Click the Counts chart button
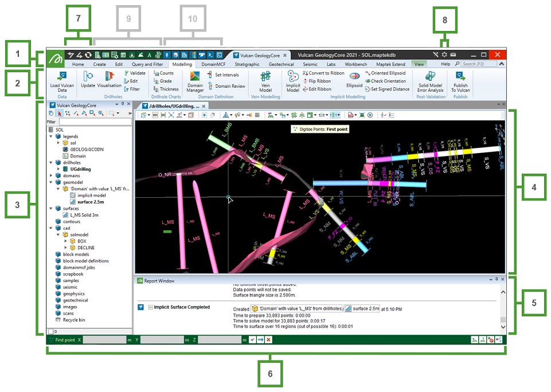The width and height of the screenshot is (551, 392). click(x=163, y=73)
